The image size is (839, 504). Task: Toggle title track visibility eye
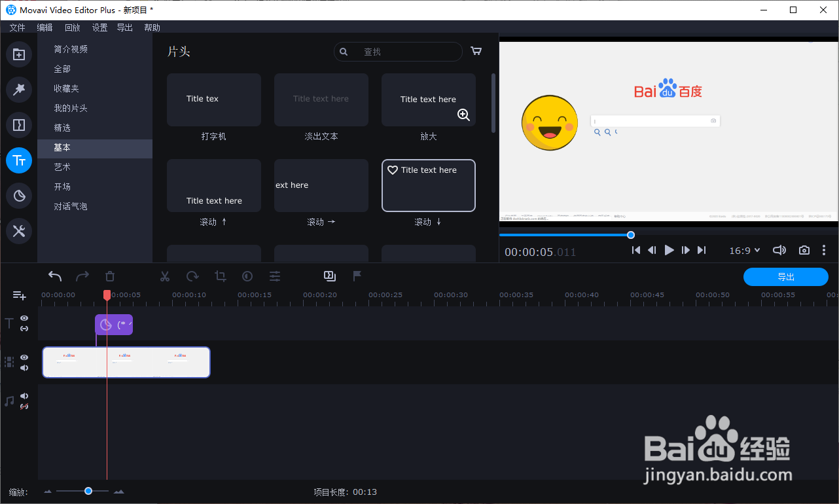pyautogui.click(x=24, y=318)
